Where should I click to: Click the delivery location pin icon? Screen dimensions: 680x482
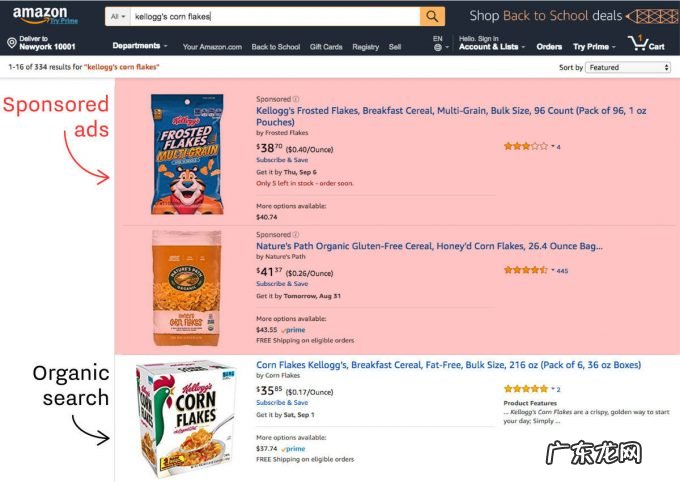click(11, 43)
